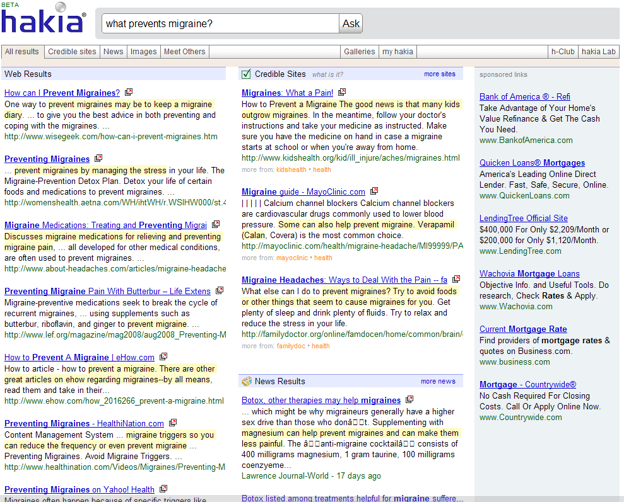624x502 pixels.
Task: Open the Galleries tab
Action: 359,52
